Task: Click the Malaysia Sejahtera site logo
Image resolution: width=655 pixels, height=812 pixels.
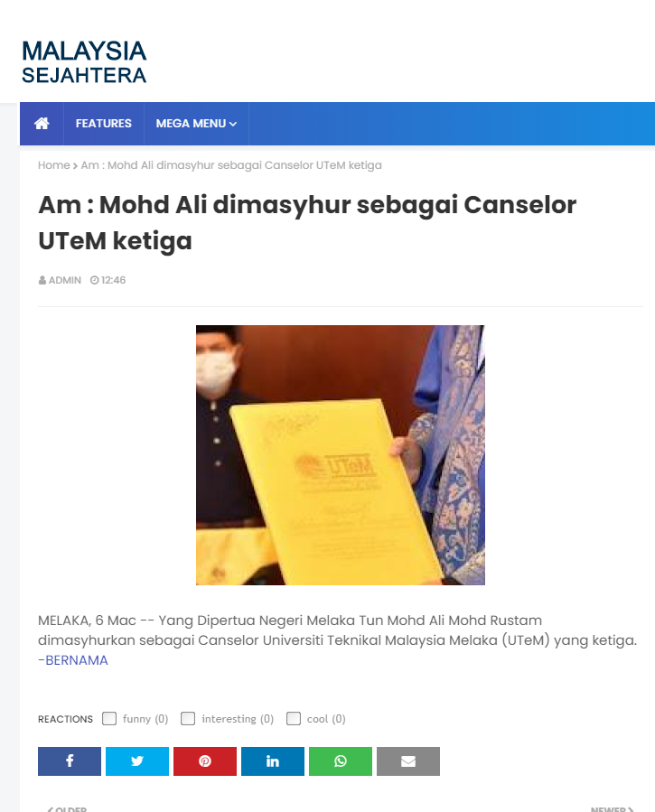Action: click(84, 61)
